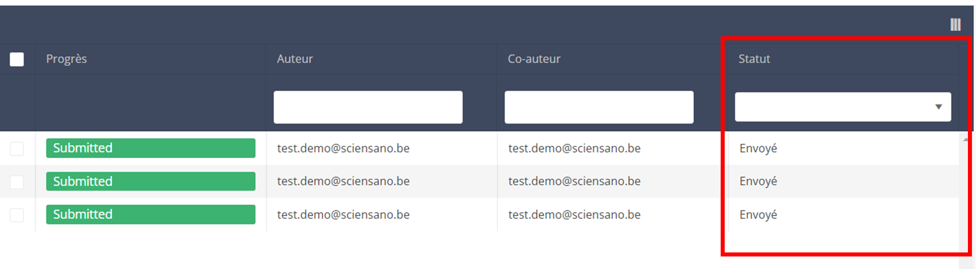Screen dimensions: 980x269
Task: Click second row's Submitted progress bar
Action: (150, 181)
